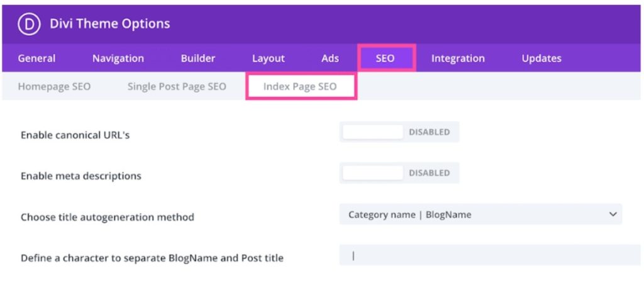
Task: Open the Integration tab
Action: [x=458, y=58]
